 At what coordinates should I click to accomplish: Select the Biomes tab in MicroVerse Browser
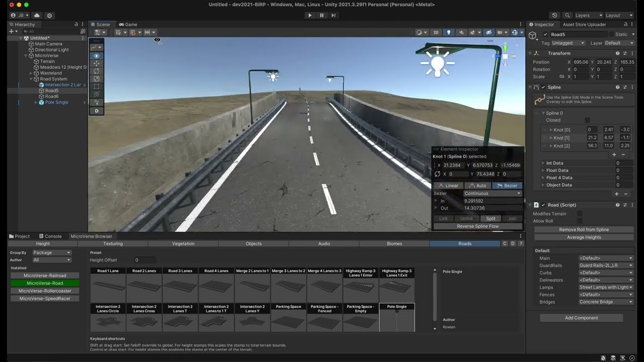394,244
